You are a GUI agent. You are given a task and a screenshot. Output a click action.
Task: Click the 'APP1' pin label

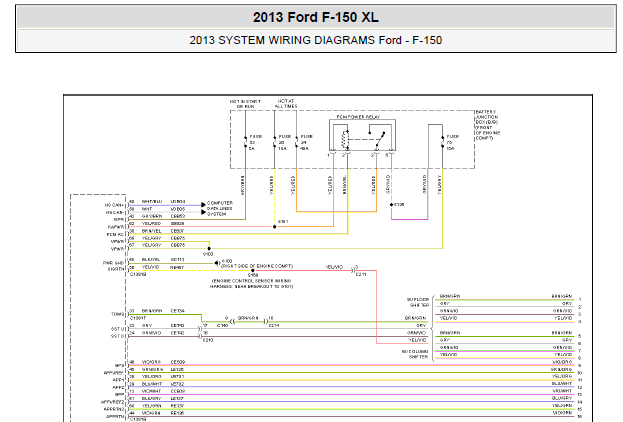pos(118,380)
